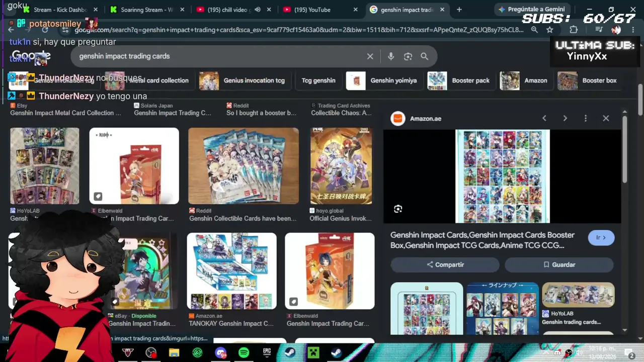Open Discord from the taskbar

click(x=220, y=353)
